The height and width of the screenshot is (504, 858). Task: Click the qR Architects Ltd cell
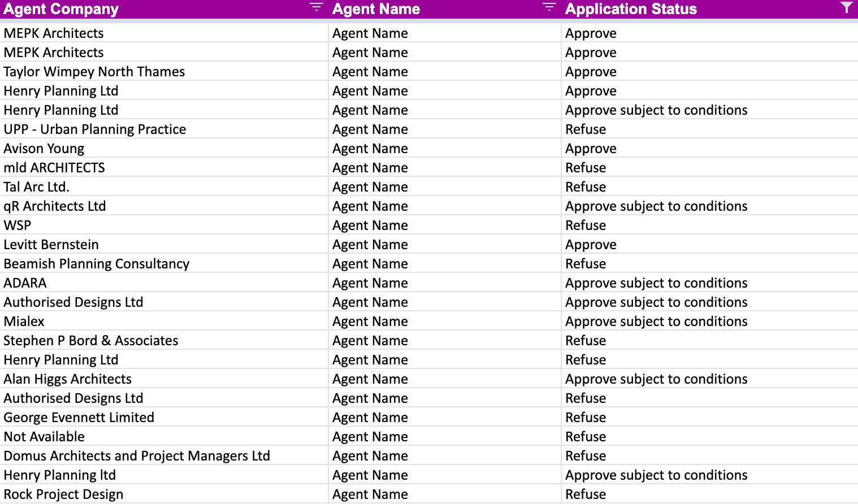(55, 206)
